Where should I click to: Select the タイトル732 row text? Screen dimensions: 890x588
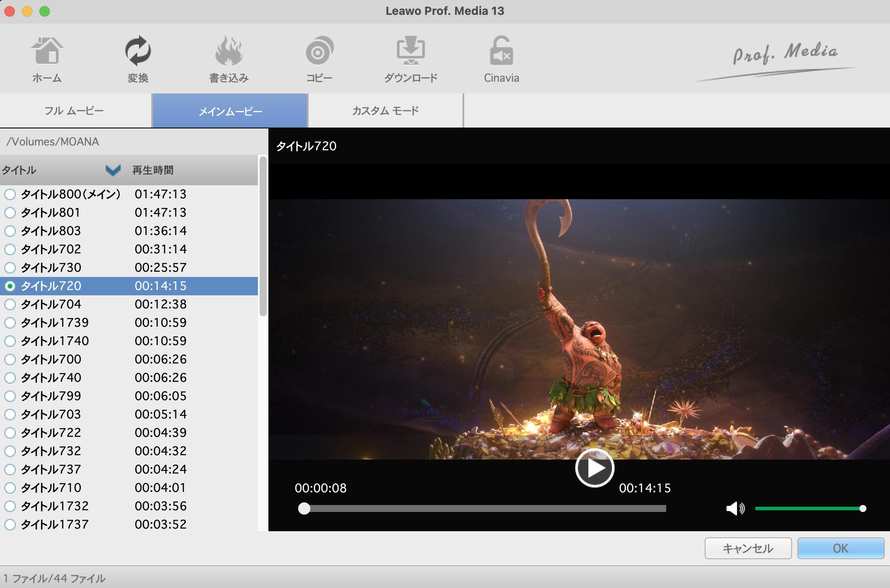point(51,451)
